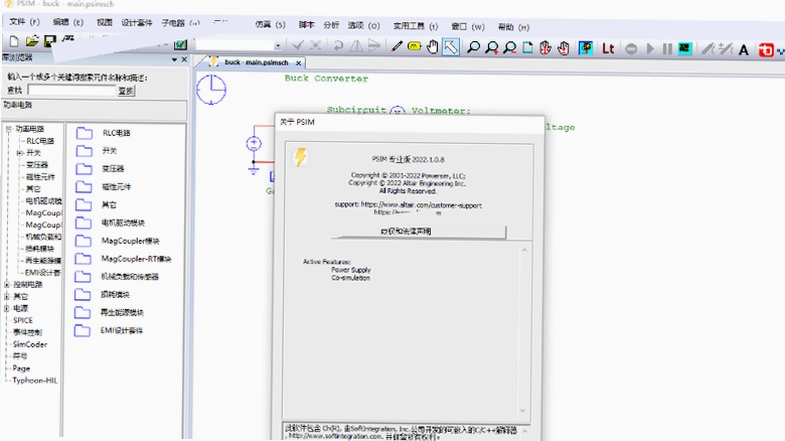Flip selected element horizontally
785x441 pixels.
(x=356, y=46)
